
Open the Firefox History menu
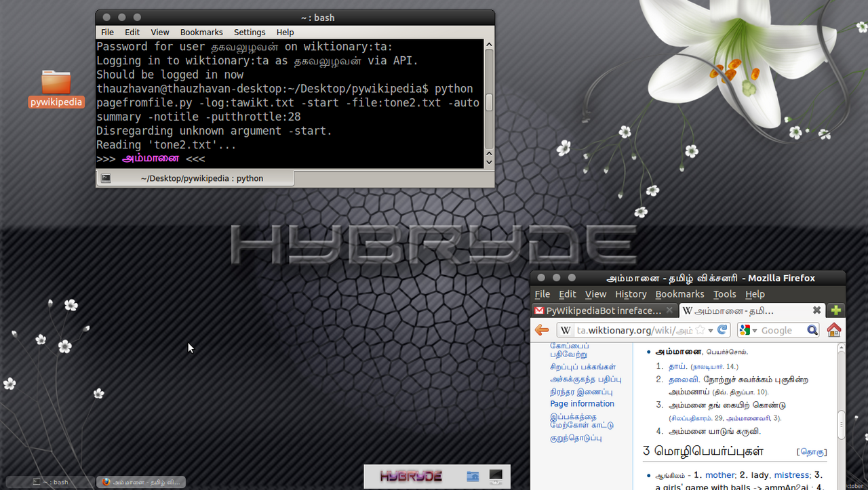[x=631, y=293]
